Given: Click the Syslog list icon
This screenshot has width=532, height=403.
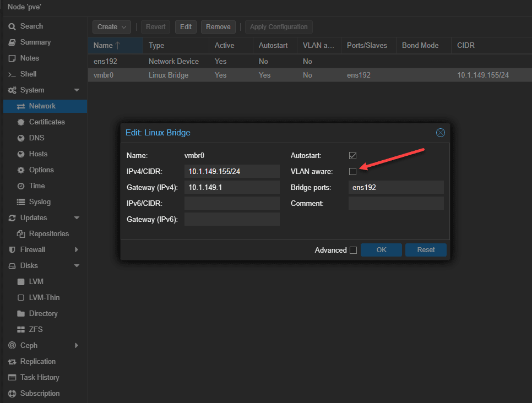Looking at the screenshot, I should pyautogui.click(x=21, y=202).
